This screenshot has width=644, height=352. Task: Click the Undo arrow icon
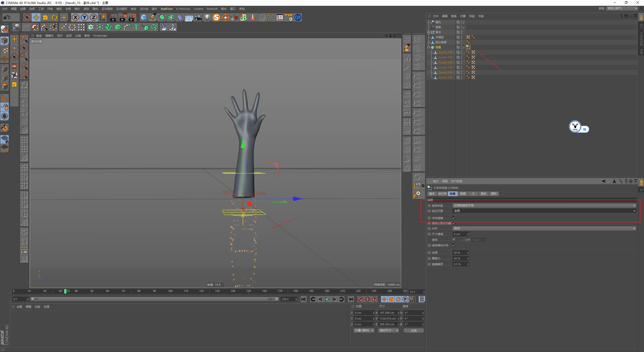click(7, 17)
